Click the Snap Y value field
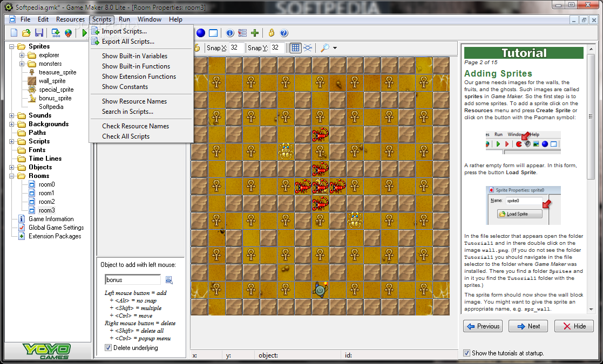 277,47
